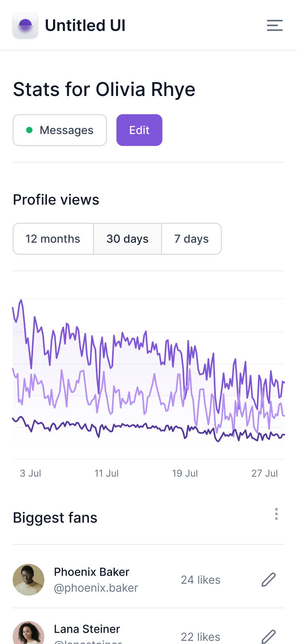Click Phoenix Baker's avatar photo
The image size is (297, 644).
click(29, 580)
